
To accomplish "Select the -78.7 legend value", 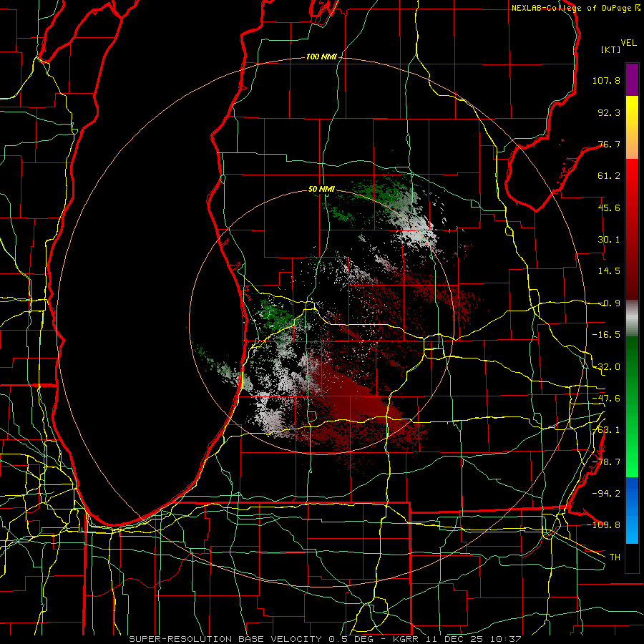I will (606, 462).
